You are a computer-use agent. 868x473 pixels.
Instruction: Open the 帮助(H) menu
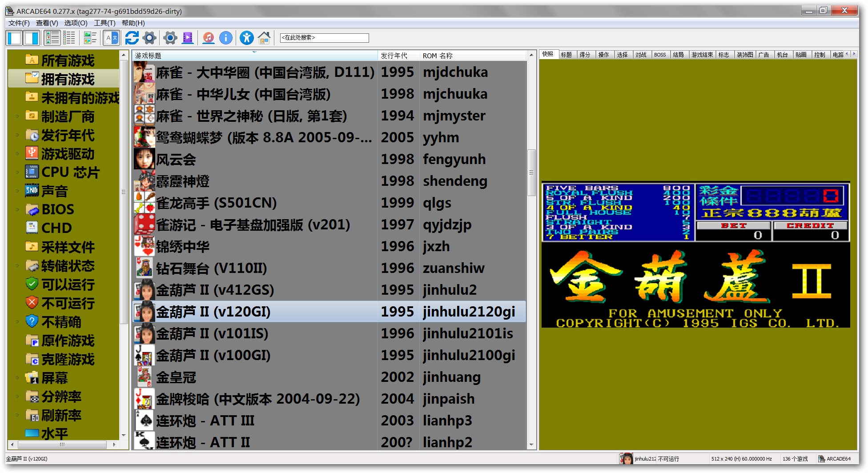[x=133, y=23]
